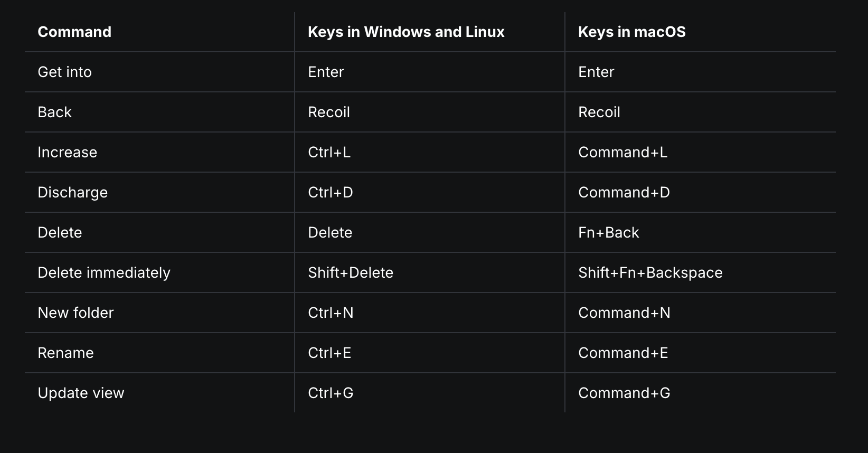The image size is (868, 453).
Task: Click the Keys in macOS header
Action: [x=631, y=32]
